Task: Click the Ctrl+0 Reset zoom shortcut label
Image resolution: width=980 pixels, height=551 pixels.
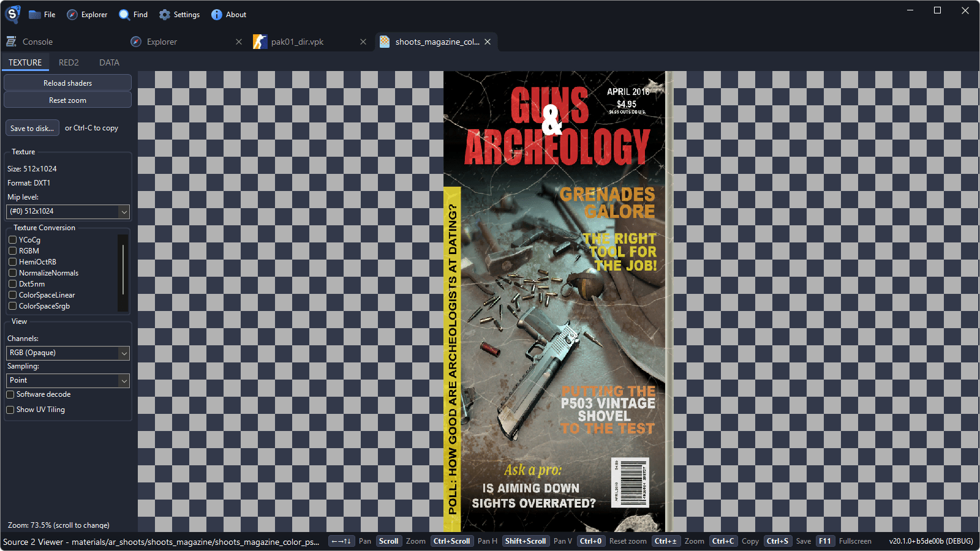Action: coord(591,541)
